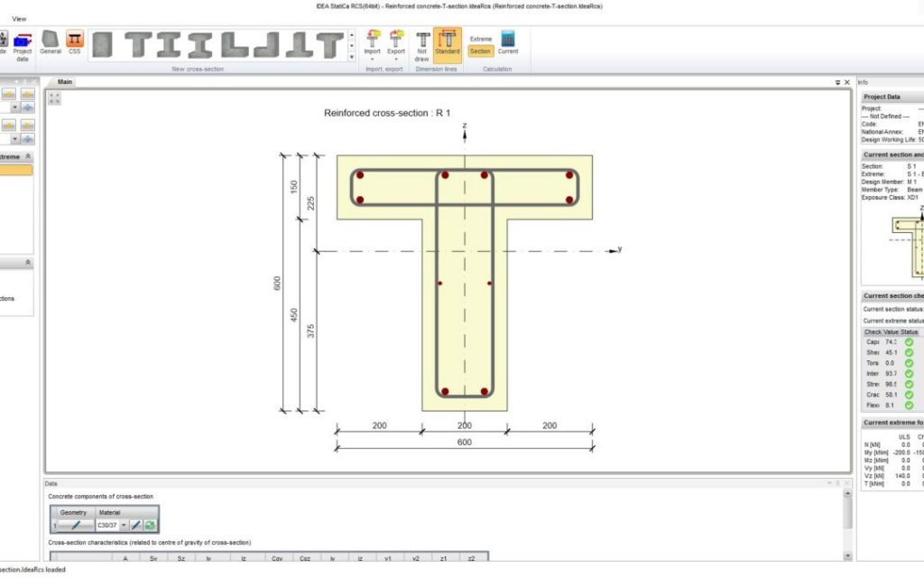This screenshot has height=578, width=924.
Task: Open the Export cross-section menu
Action: click(396, 45)
